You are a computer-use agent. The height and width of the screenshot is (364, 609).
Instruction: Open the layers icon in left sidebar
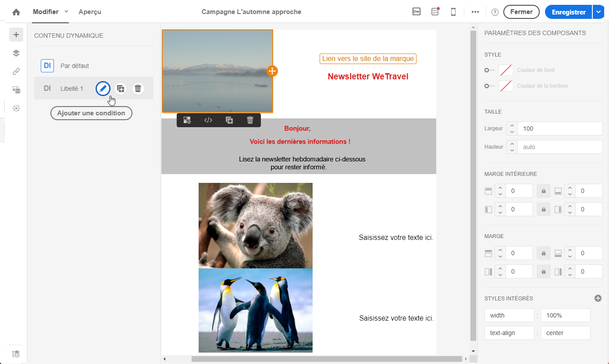[x=16, y=53]
